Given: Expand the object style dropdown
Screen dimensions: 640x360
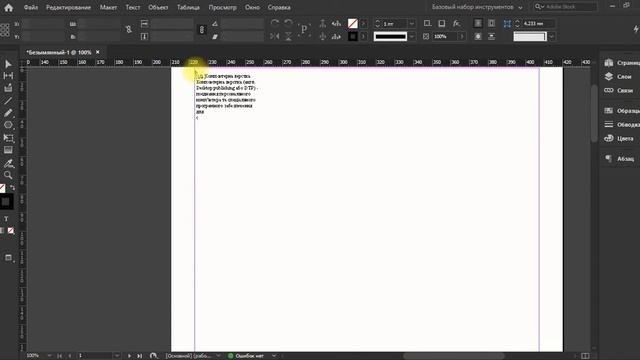Looking at the screenshot, I should (552, 36).
